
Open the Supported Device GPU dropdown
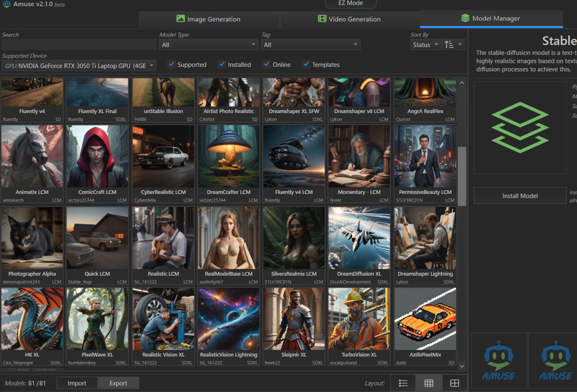coord(79,65)
